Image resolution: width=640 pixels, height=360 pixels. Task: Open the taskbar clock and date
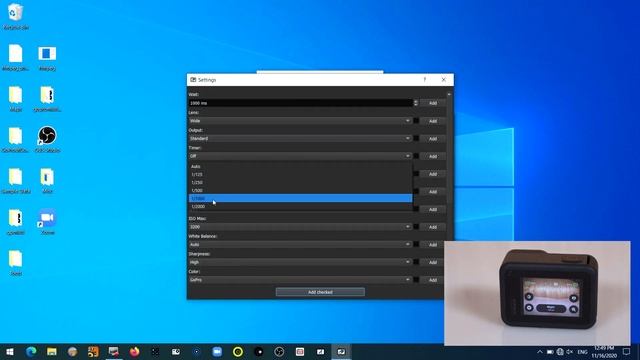tap(604, 351)
